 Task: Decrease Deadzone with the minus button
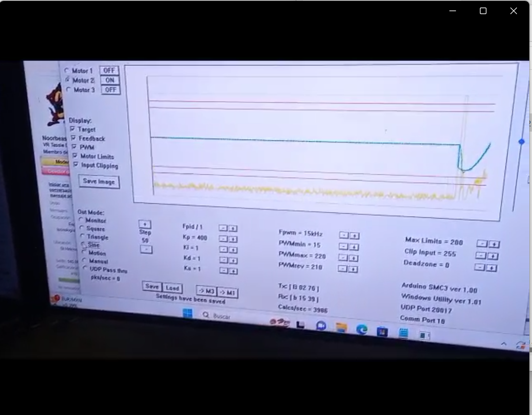[x=479, y=267]
